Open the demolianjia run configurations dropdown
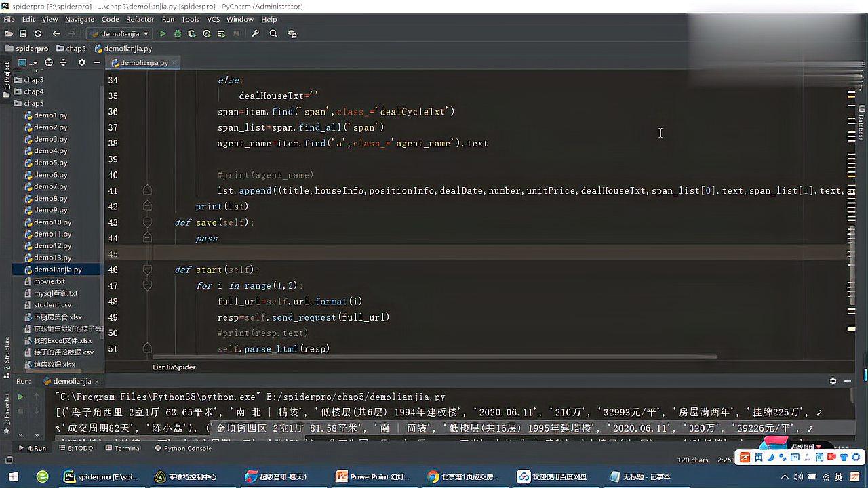Viewport: 868px width, 488px height. (x=145, y=33)
